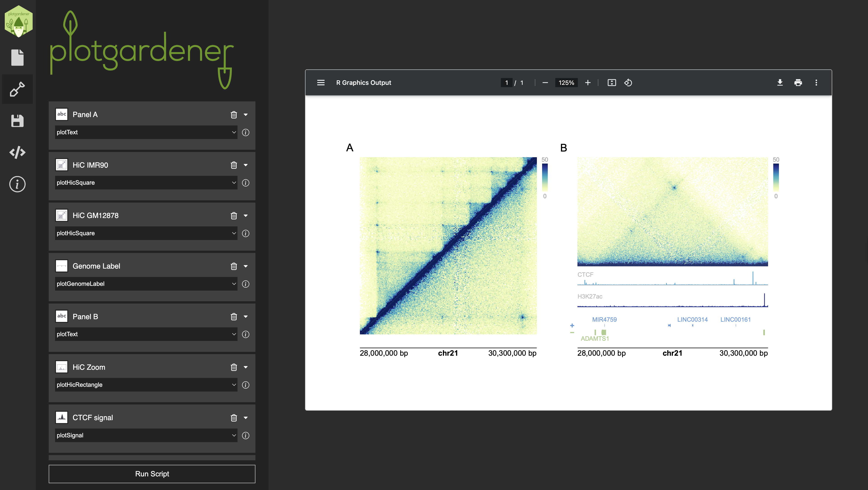Click the save floppy disk icon
The height and width of the screenshot is (490, 868).
click(x=17, y=121)
